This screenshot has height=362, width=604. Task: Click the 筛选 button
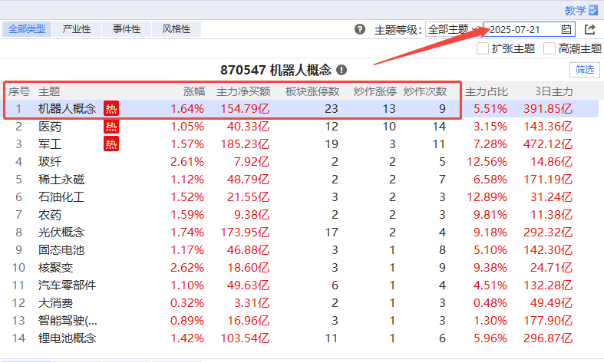coord(584,70)
